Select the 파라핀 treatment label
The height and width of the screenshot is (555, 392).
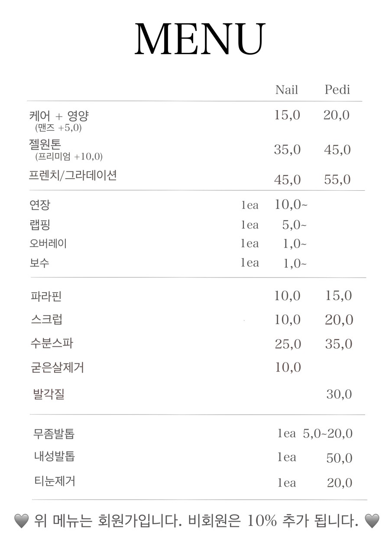point(46,297)
